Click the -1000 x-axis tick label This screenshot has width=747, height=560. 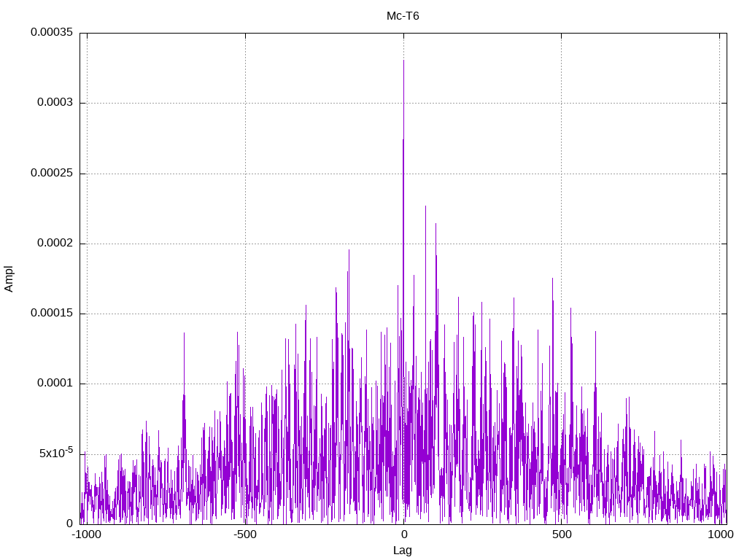pyautogui.click(x=87, y=534)
